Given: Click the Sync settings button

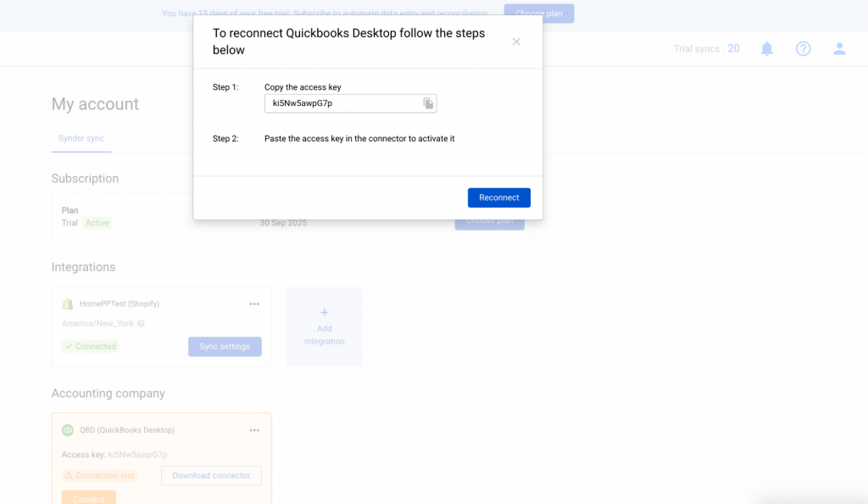Looking at the screenshot, I should click(x=225, y=346).
